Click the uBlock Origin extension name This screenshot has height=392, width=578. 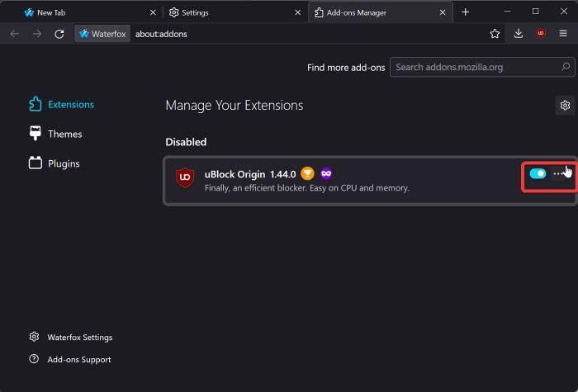point(235,174)
